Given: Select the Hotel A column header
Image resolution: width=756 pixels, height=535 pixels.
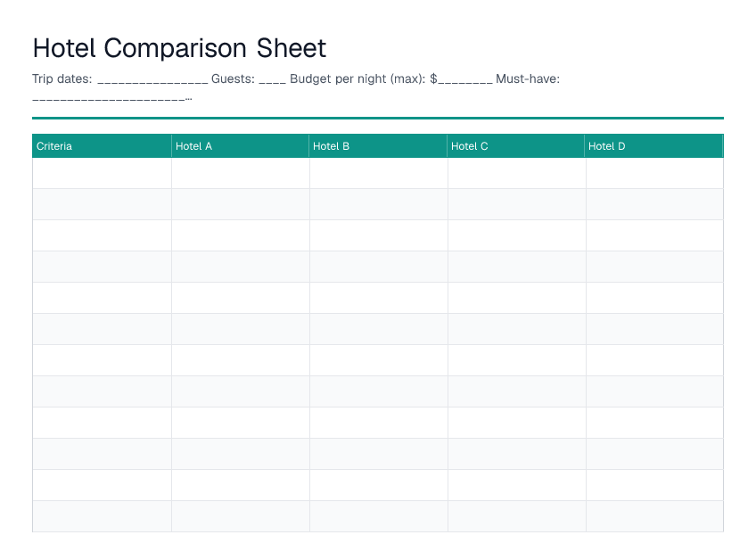Looking at the screenshot, I should tap(240, 146).
